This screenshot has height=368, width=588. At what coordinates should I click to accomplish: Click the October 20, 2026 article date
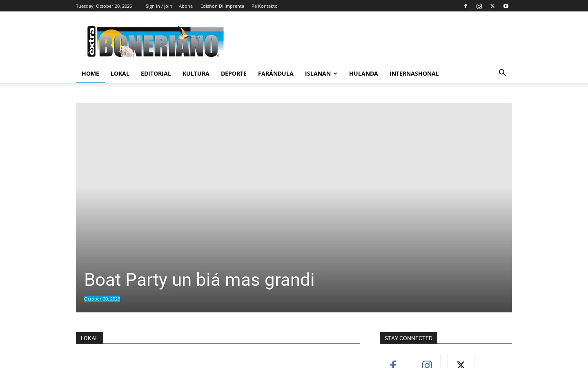pyautogui.click(x=102, y=299)
